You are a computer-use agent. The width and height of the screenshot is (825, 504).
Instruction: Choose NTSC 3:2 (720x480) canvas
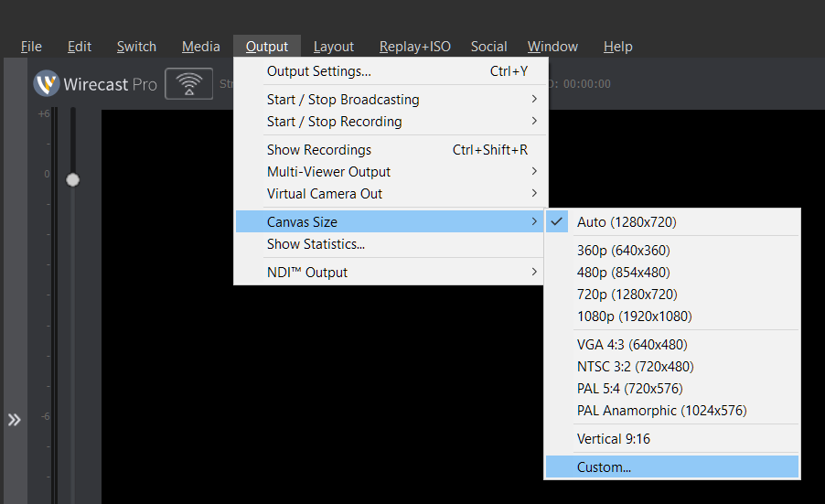click(x=672, y=367)
